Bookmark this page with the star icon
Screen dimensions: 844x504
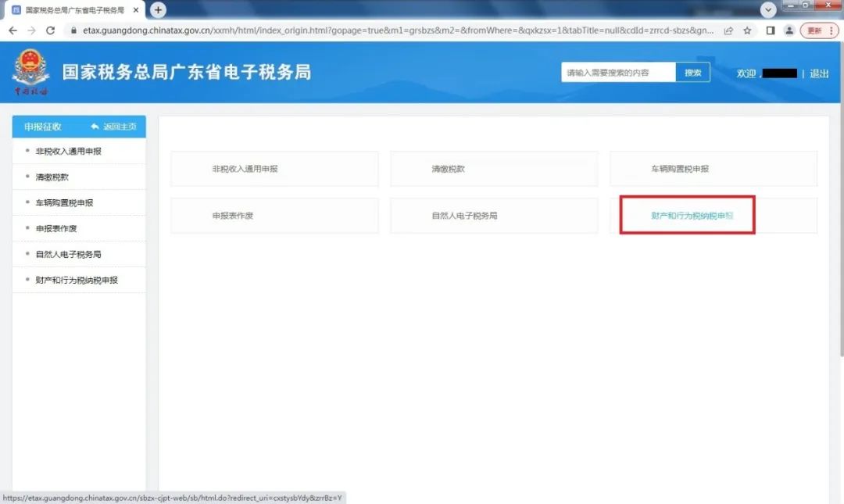pos(747,30)
